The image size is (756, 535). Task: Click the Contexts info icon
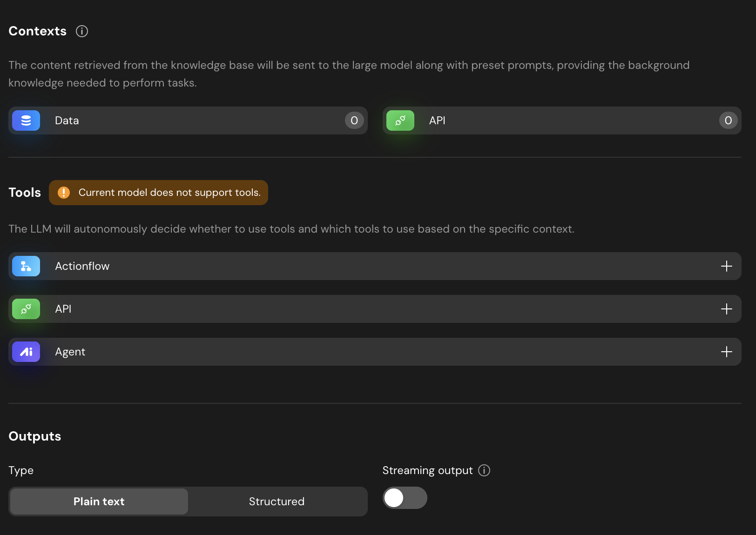pyautogui.click(x=82, y=31)
